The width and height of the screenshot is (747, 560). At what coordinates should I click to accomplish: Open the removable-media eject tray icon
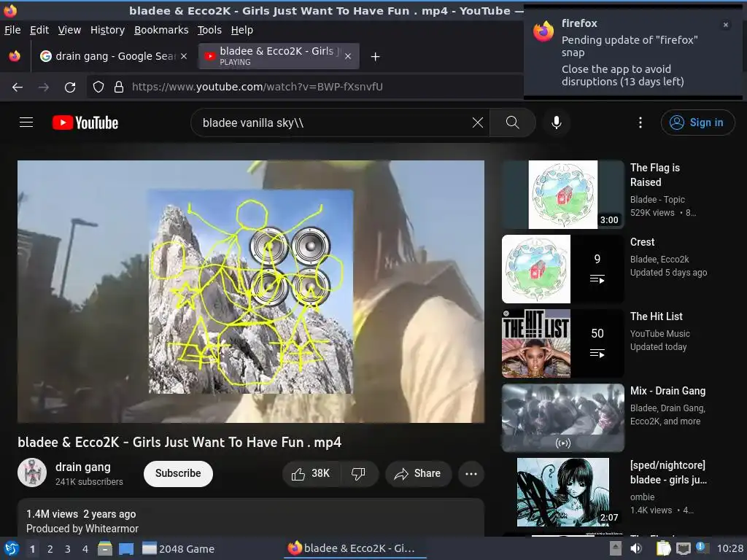tap(616, 548)
